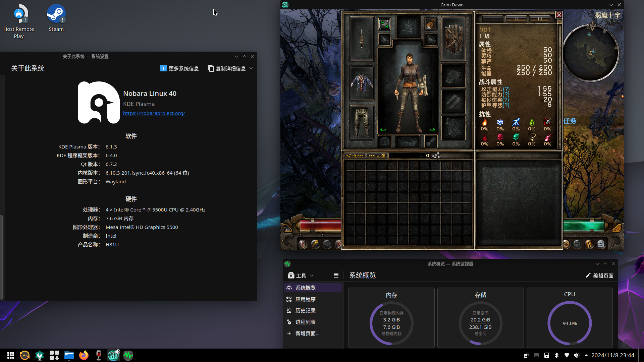Select the chest armor jacket slot
This screenshot has height=362, width=644.
tap(362, 83)
